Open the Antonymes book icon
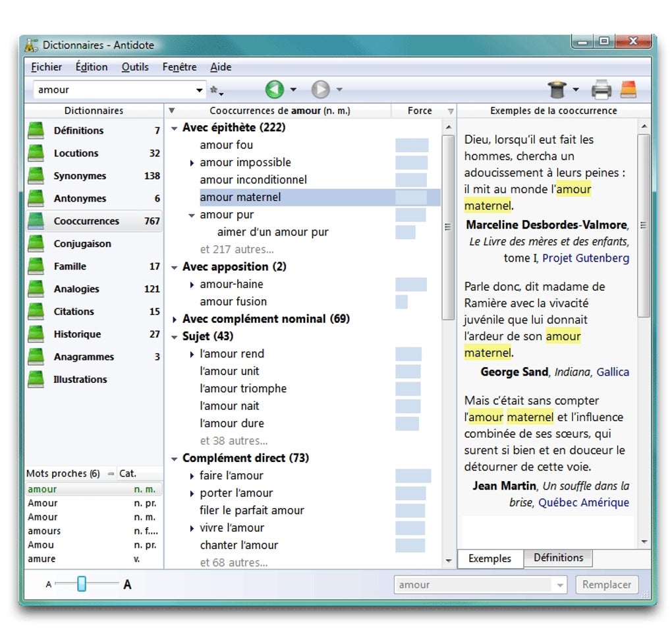 tap(36, 198)
